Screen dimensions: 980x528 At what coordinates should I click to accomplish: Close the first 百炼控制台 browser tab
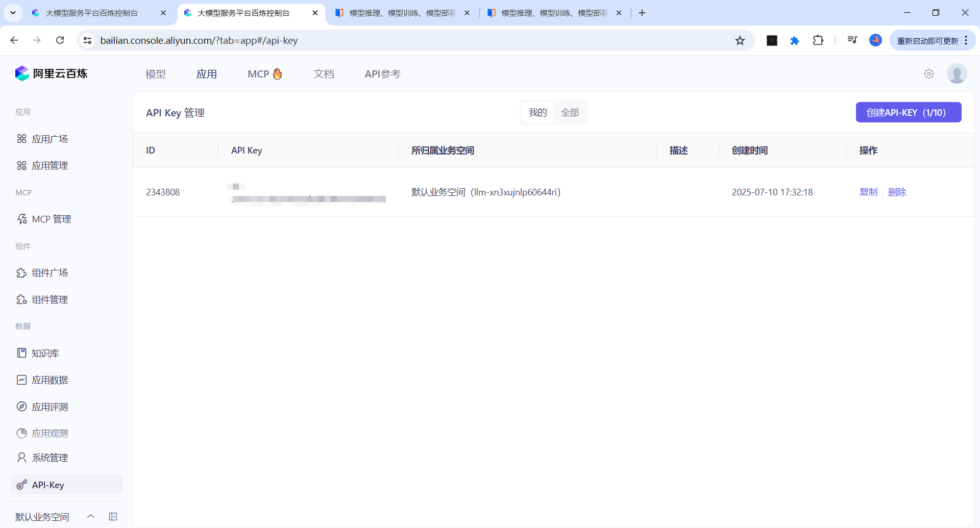(163, 13)
